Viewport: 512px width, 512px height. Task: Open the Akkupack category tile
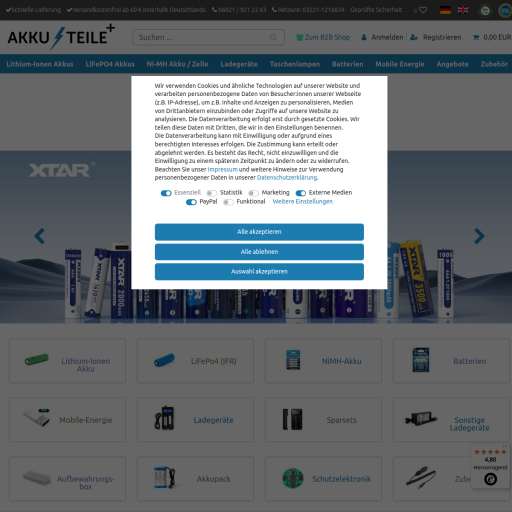coord(195,479)
